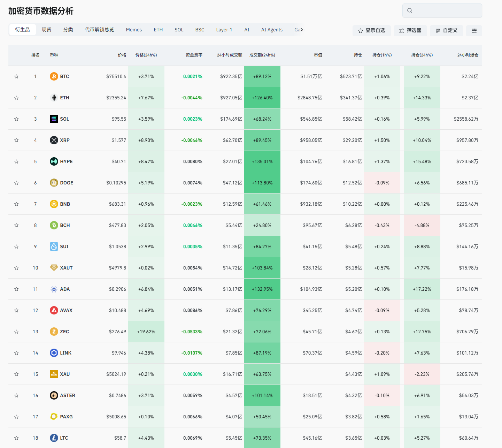Switch to the 现货 tab
502x448 pixels.
pos(46,30)
